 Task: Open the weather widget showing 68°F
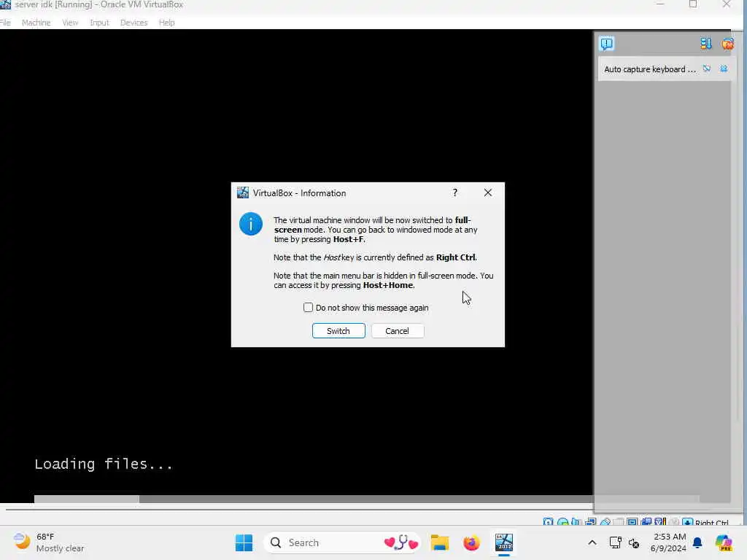click(49, 542)
